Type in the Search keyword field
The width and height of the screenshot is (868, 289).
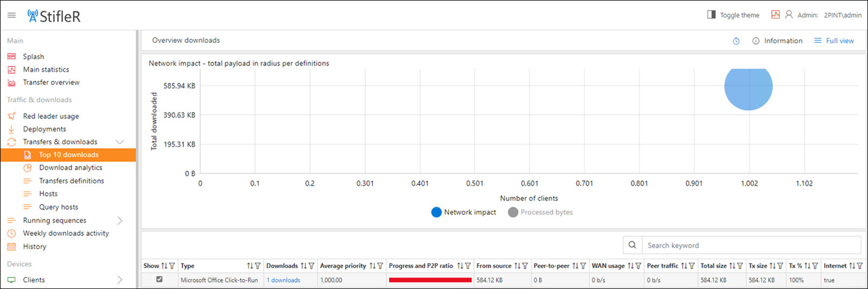(751, 246)
